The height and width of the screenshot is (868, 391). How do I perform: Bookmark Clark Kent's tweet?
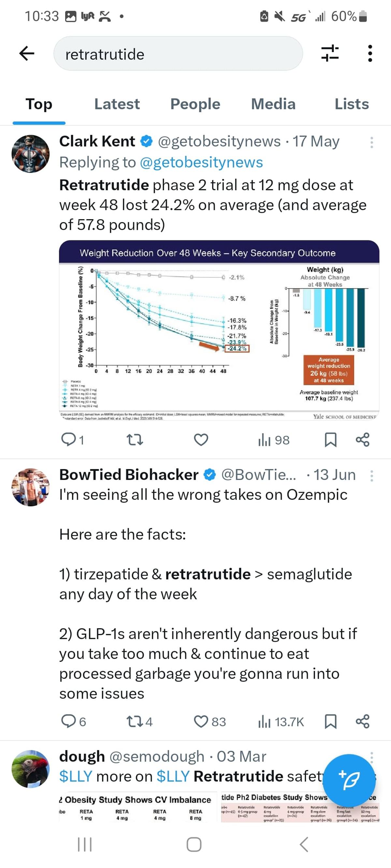(x=330, y=440)
